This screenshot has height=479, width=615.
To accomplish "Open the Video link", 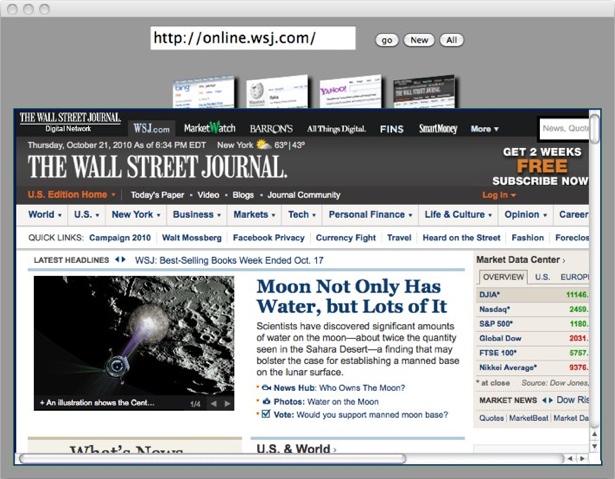I will (x=208, y=195).
